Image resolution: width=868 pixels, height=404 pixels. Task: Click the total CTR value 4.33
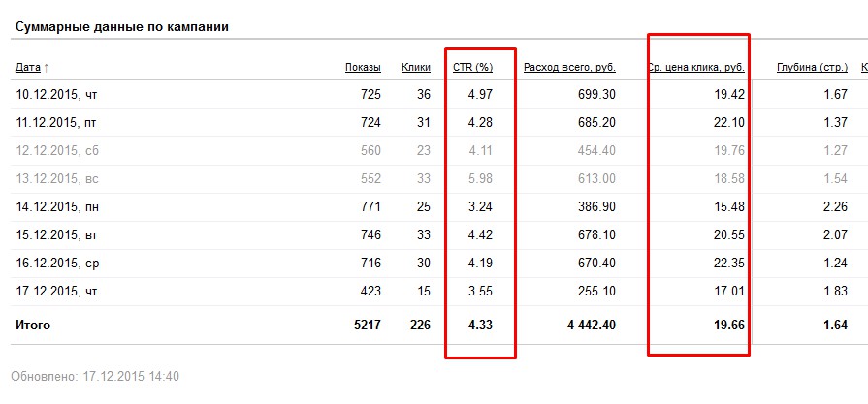coord(480,326)
